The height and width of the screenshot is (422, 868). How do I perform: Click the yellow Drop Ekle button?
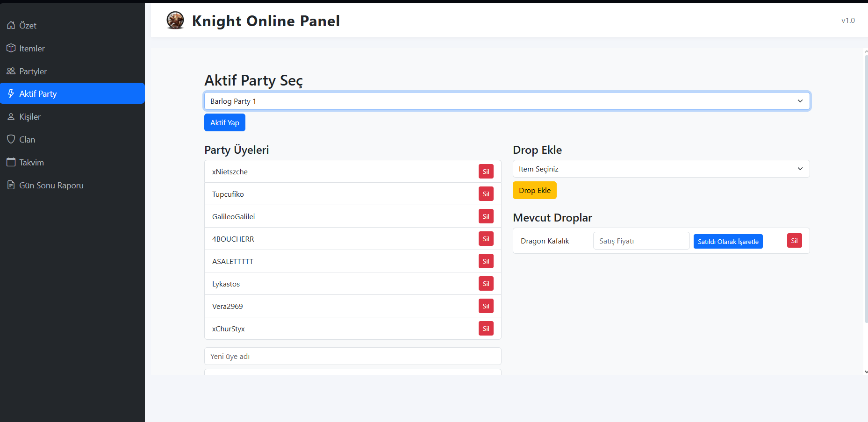pos(534,190)
